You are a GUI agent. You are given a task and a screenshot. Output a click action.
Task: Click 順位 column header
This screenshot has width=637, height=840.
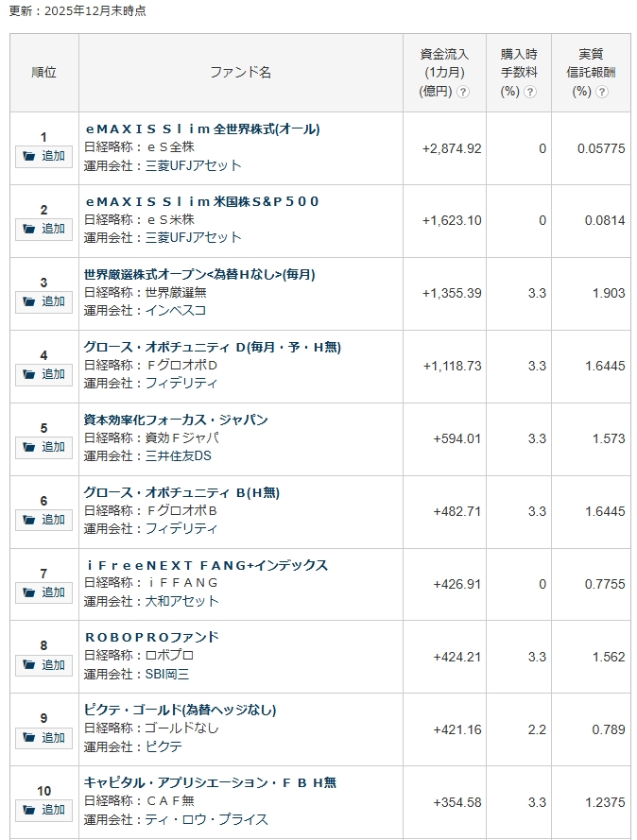(43, 73)
